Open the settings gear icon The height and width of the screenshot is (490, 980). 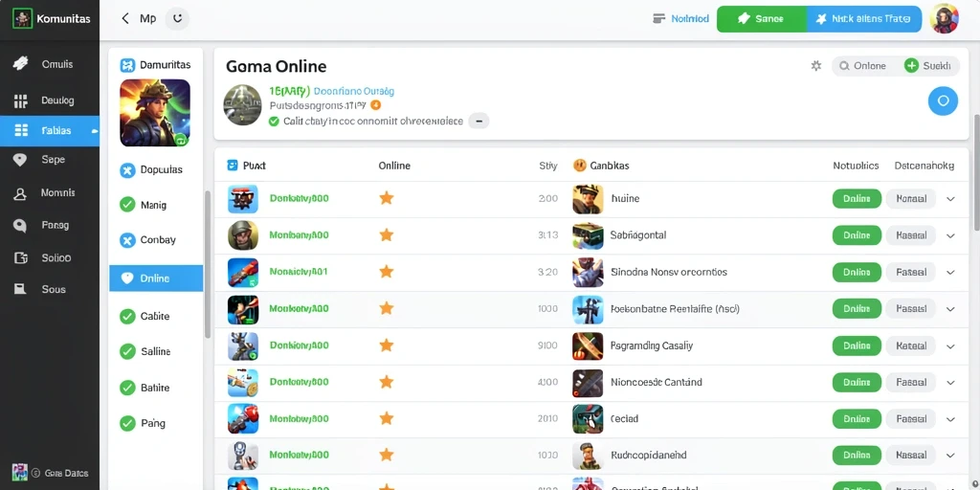click(x=815, y=66)
